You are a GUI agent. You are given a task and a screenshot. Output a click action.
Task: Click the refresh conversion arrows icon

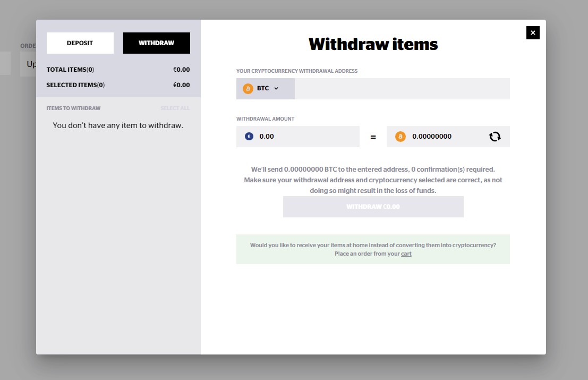(495, 137)
